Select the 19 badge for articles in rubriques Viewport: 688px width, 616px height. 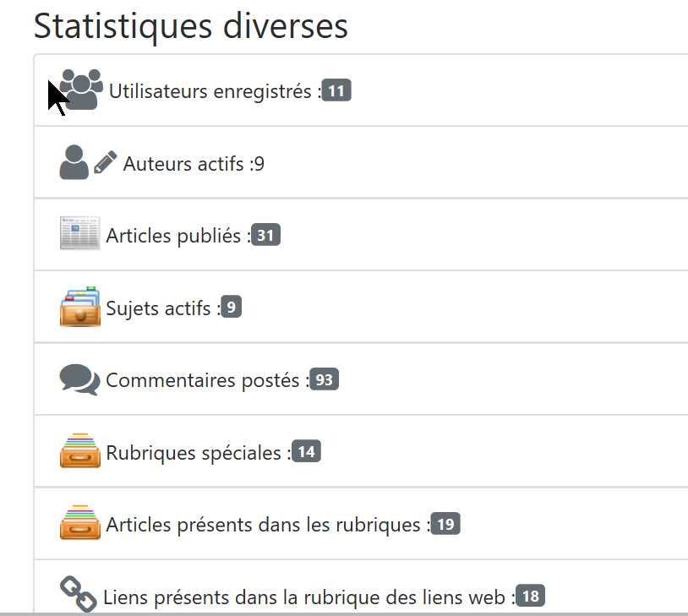pos(445,525)
